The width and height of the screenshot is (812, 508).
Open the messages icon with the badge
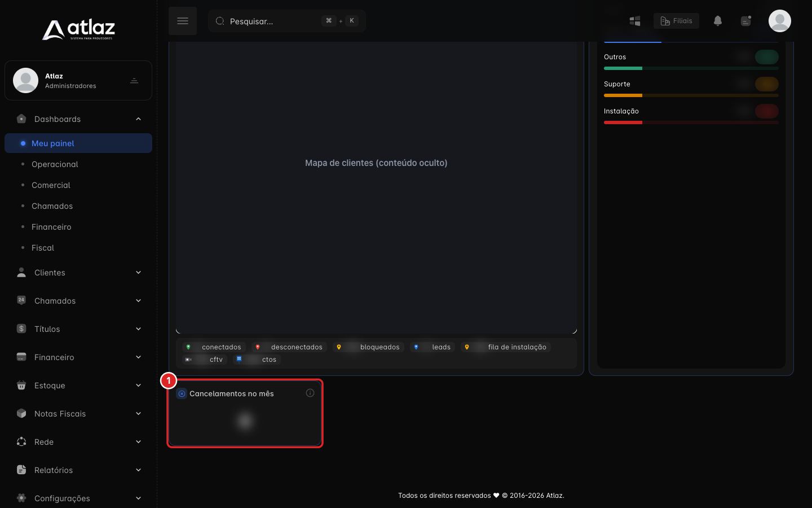click(x=746, y=21)
